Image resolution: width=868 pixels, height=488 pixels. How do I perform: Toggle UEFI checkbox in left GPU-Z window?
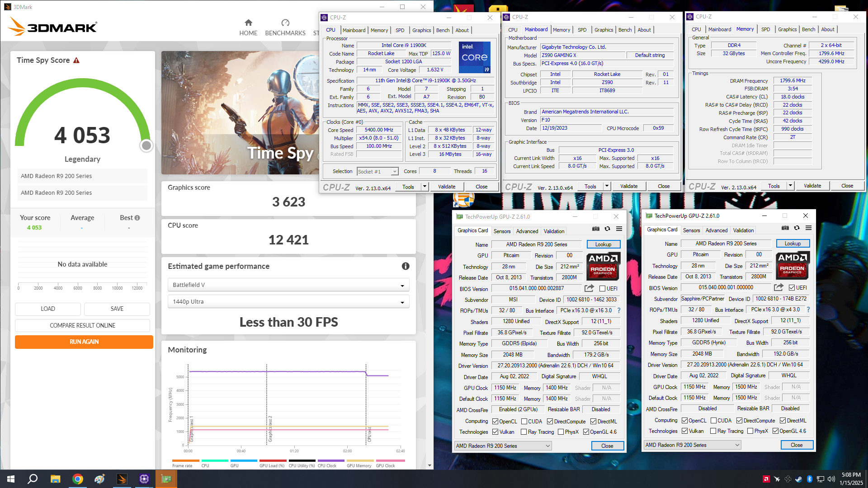click(602, 289)
